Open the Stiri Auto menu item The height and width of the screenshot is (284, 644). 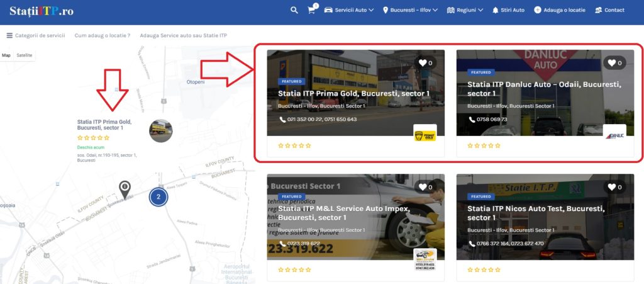508,10
